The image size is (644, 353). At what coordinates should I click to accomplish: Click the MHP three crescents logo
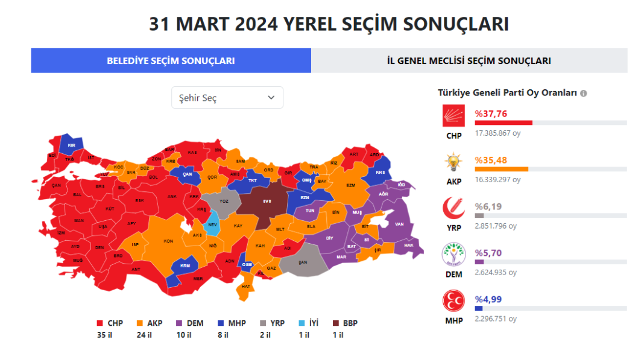pos(453,302)
